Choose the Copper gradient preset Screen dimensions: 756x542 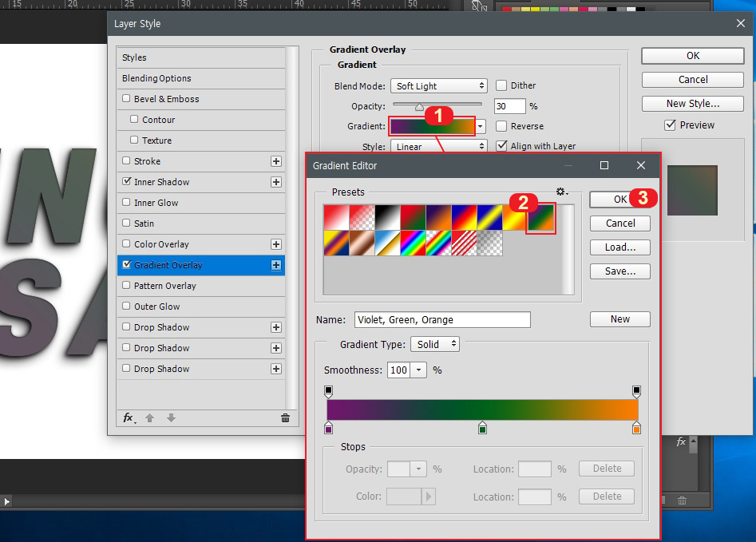pyautogui.click(x=362, y=243)
